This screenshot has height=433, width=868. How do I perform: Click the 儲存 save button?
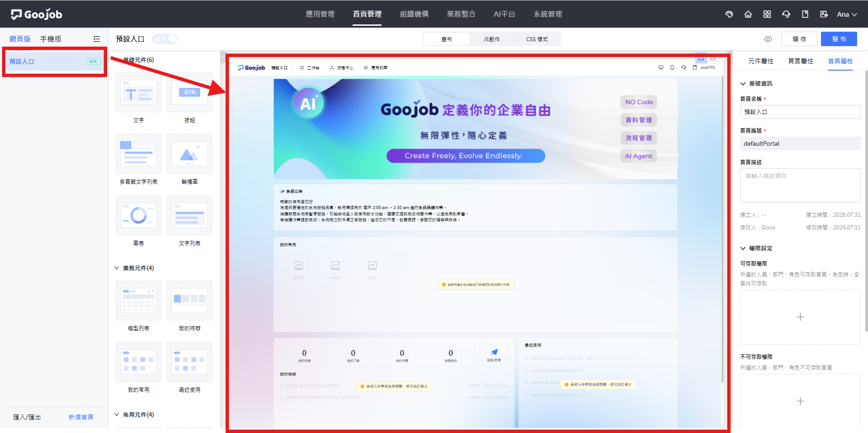799,39
